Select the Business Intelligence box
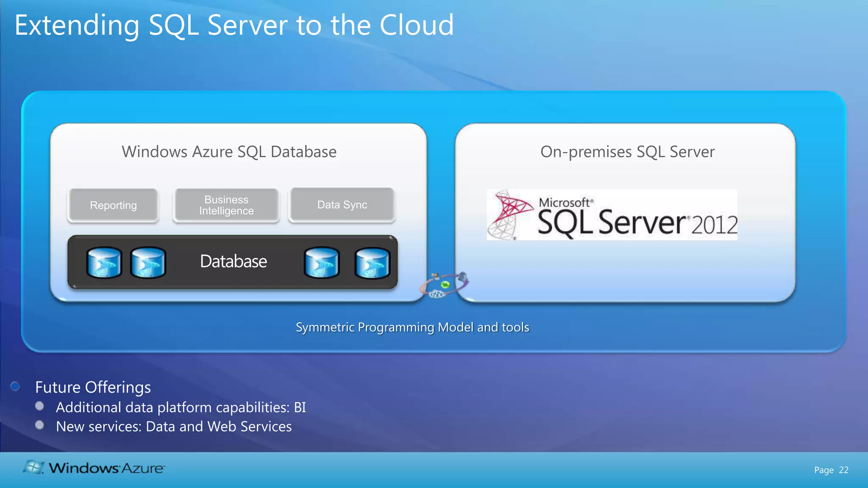Viewport: 868px width, 488px height. [226, 205]
